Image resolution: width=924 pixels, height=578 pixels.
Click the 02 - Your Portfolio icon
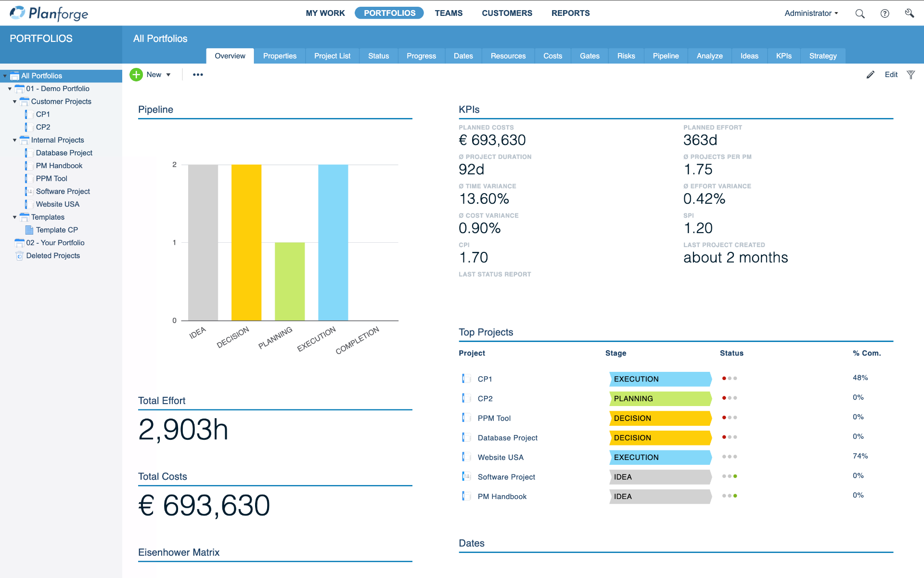19,243
